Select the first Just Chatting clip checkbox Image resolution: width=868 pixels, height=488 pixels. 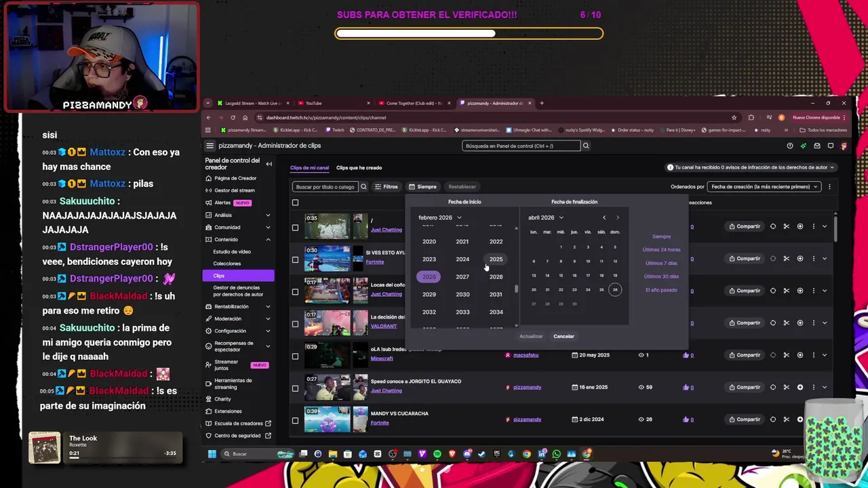(x=295, y=228)
